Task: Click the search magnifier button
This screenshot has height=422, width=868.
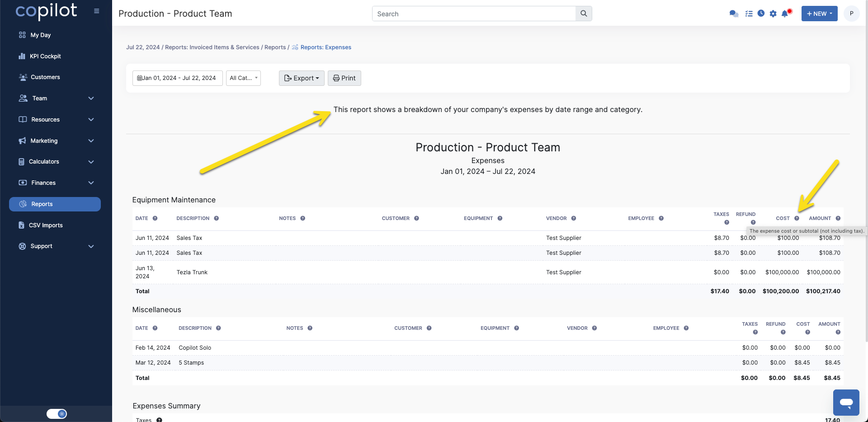Action: click(x=584, y=14)
